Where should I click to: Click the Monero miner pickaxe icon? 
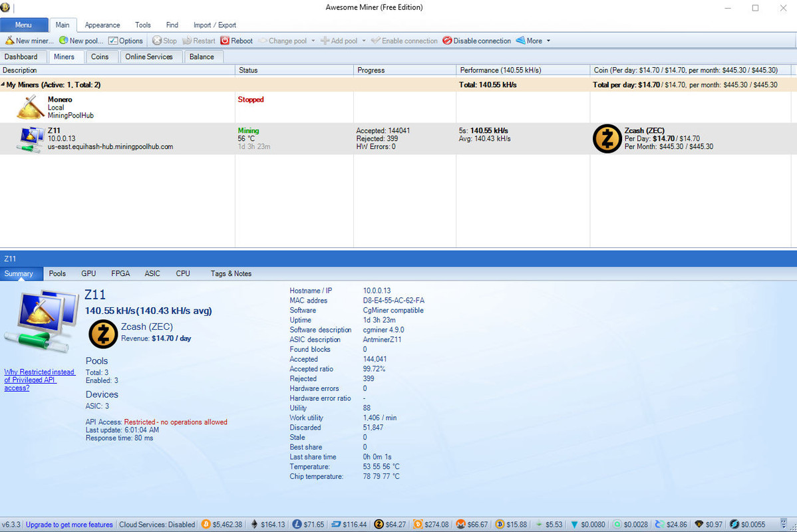point(31,107)
